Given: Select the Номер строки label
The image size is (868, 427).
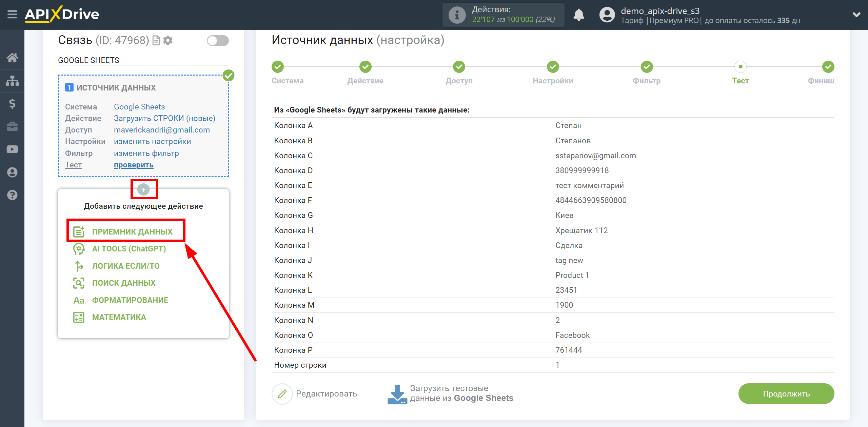Looking at the screenshot, I should (300, 365).
